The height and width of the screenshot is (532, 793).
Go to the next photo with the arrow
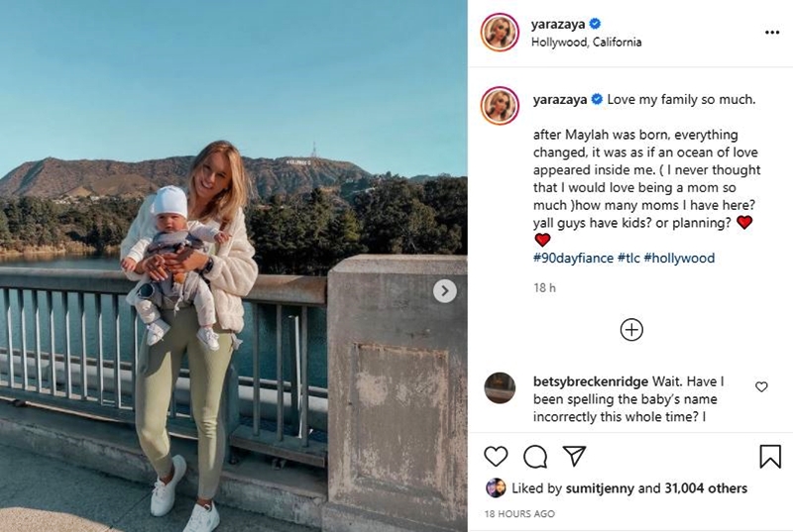(x=444, y=291)
